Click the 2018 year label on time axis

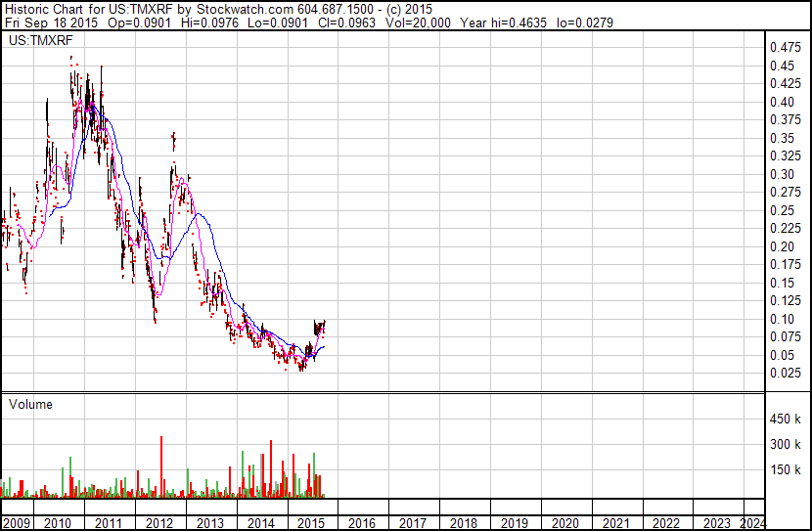pyautogui.click(x=463, y=523)
